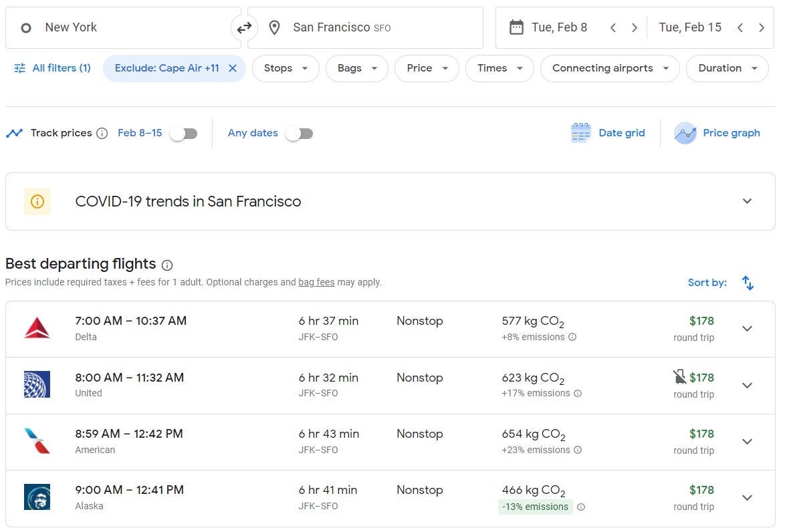Swap origin and destination with the arrows icon

pyautogui.click(x=244, y=27)
